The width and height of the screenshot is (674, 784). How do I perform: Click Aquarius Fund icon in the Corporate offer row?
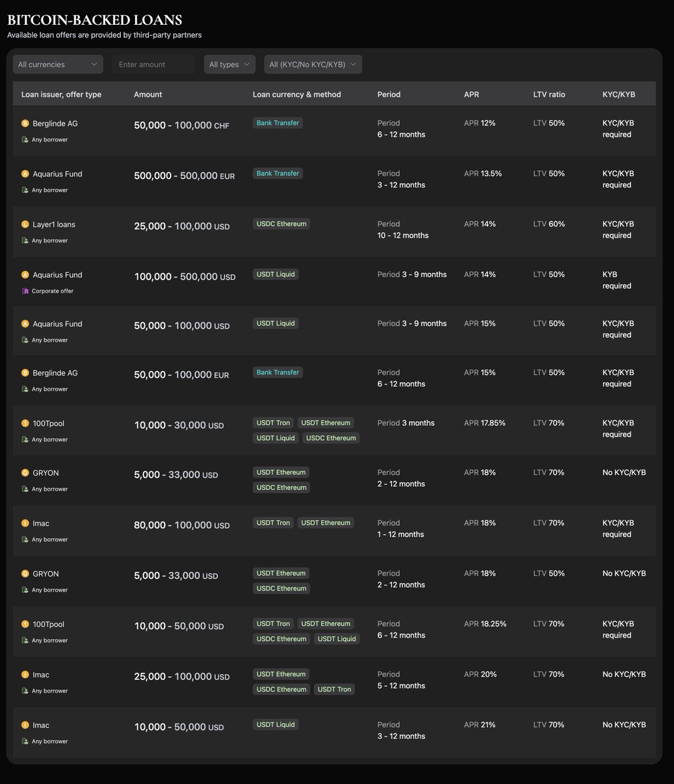pos(25,275)
